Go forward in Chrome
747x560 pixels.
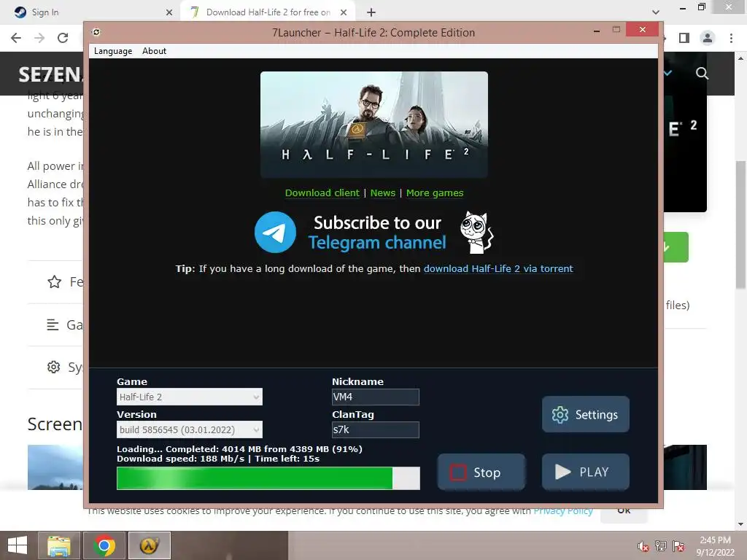(39, 38)
